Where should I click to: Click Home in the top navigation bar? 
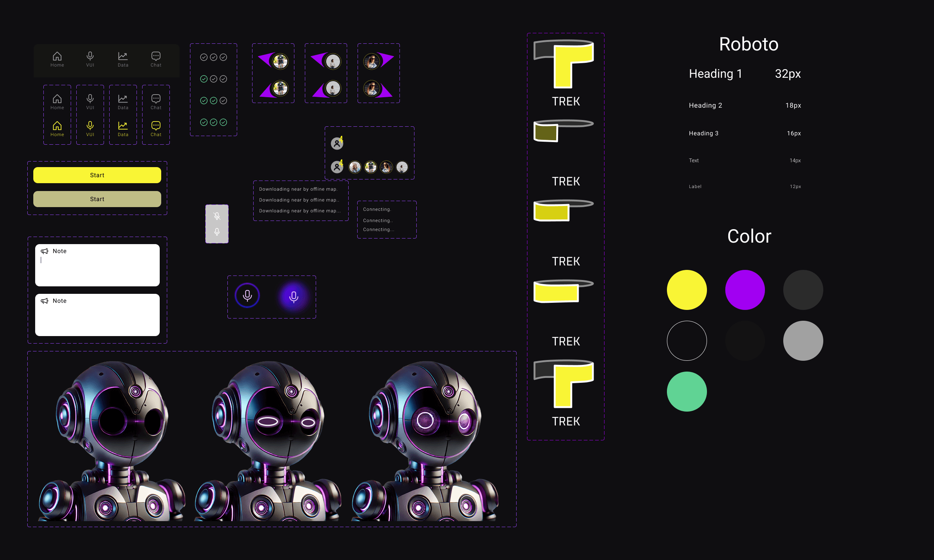(x=57, y=59)
